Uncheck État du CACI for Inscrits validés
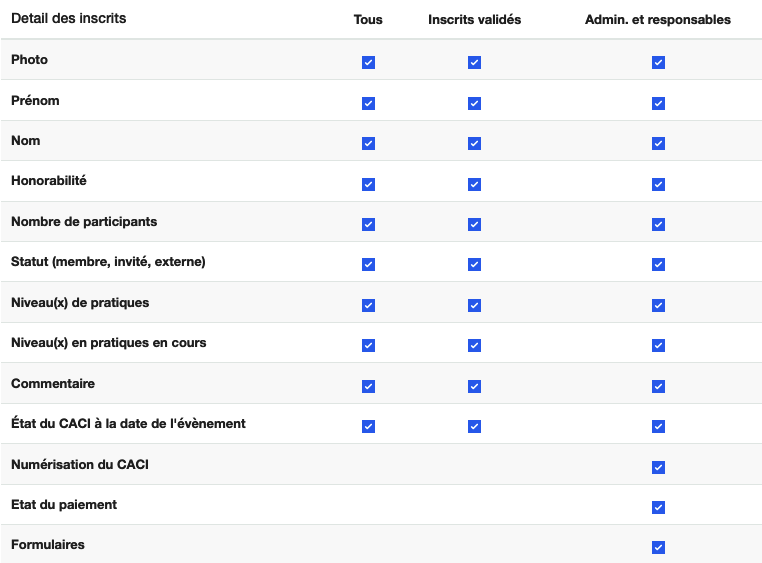 [x=474, y=426]
